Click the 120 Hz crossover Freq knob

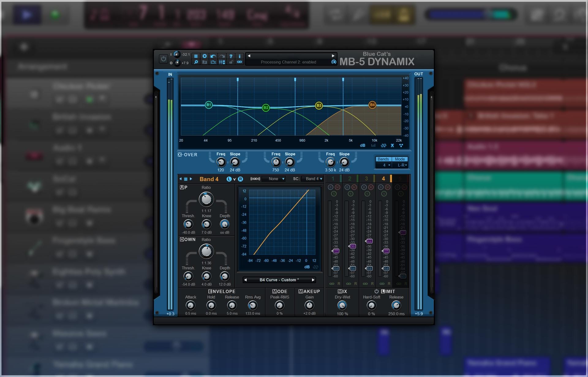click(221, 162)
